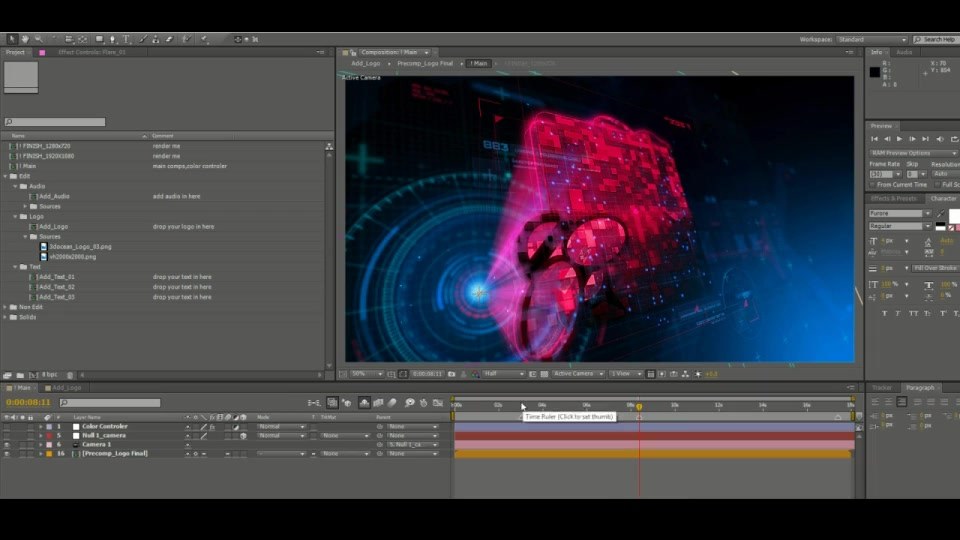Select the ! FINISH_1920x1080 composition item
The height and width of the screenshot is (540, 960).
pos(46,156)
